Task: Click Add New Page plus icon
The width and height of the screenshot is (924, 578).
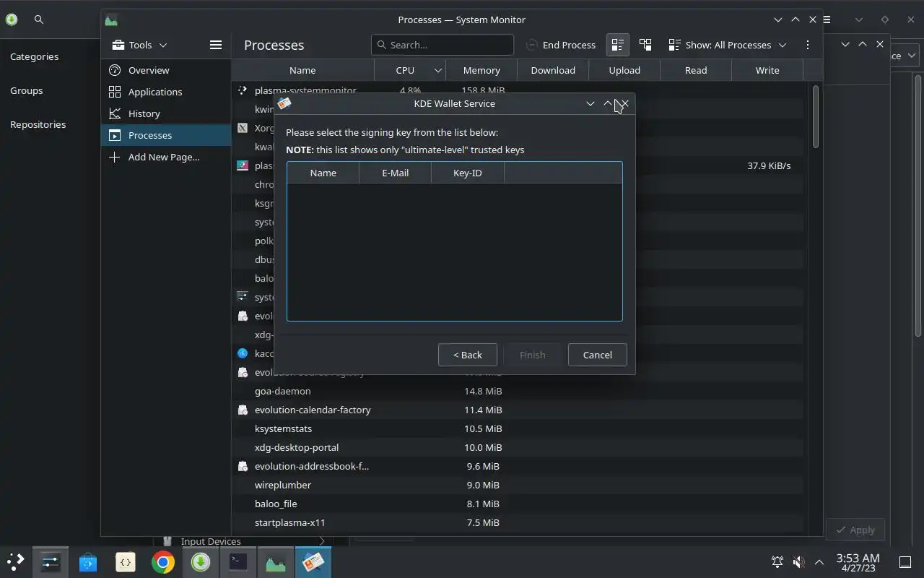Action: 114,157
